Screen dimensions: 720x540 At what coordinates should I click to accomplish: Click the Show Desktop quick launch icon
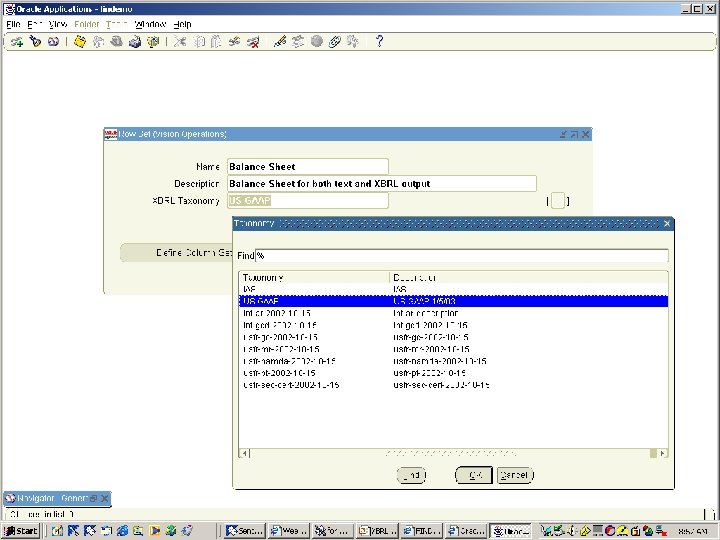[x=57, y=531]
